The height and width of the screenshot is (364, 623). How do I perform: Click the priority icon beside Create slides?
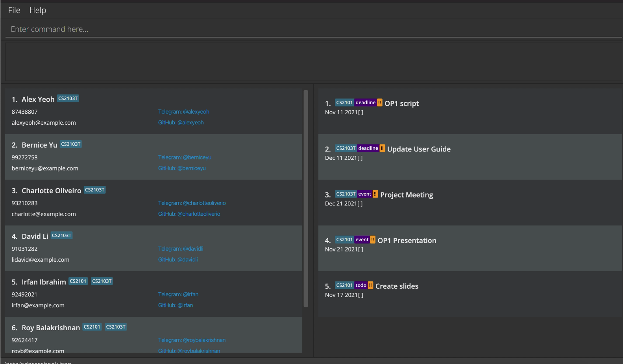[x=371, y=285]
